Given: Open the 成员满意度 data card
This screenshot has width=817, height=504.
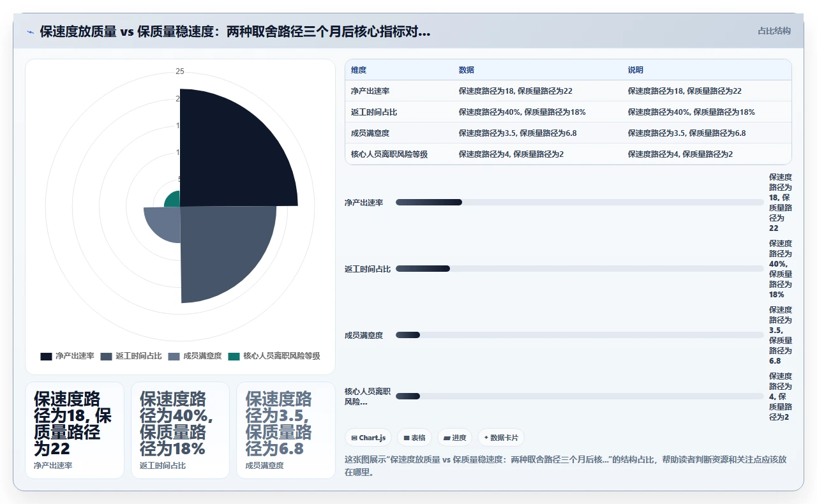Looking at the screenshot, I should coord(286,430).
